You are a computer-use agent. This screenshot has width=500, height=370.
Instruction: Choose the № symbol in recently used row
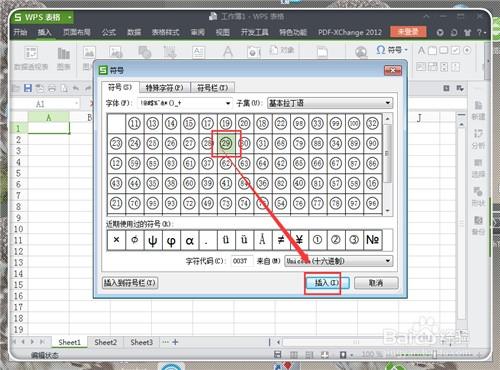(x=372, y=240)
